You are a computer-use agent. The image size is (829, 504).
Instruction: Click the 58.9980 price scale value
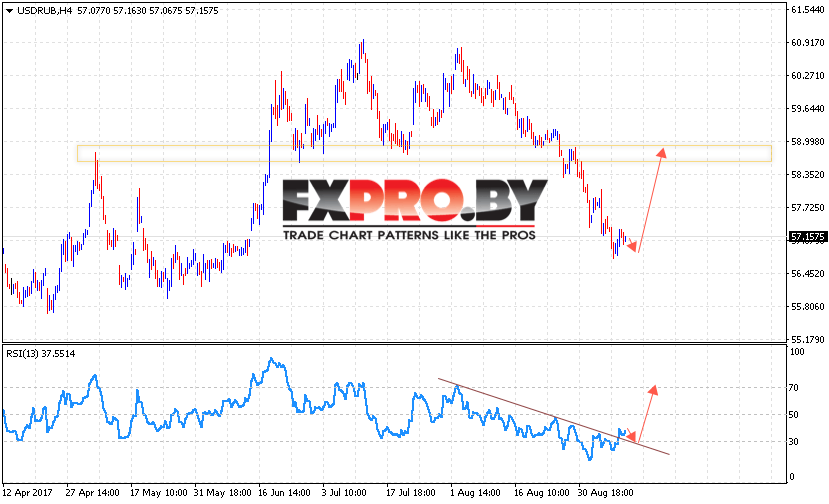pos(807,142)
